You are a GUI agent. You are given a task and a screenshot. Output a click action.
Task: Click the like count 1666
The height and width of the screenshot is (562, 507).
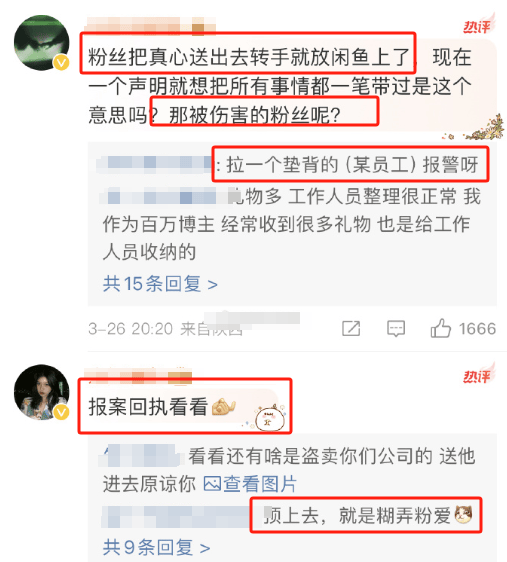click(477, 329)
